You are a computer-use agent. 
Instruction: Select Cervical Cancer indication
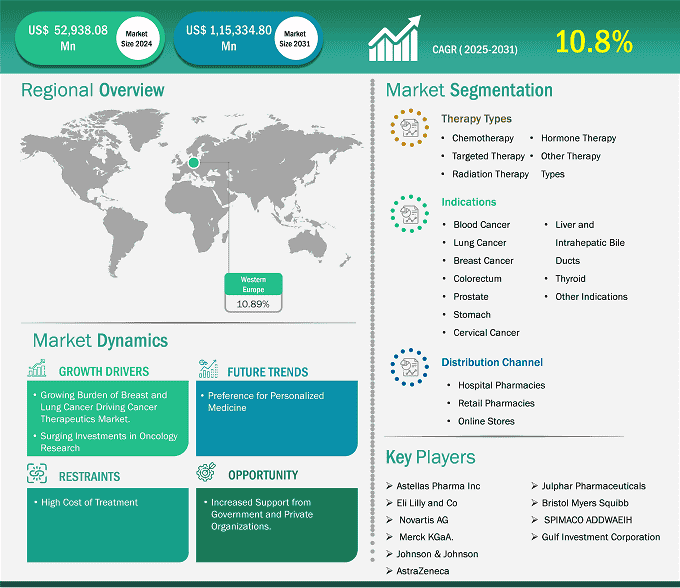[486, 333]
